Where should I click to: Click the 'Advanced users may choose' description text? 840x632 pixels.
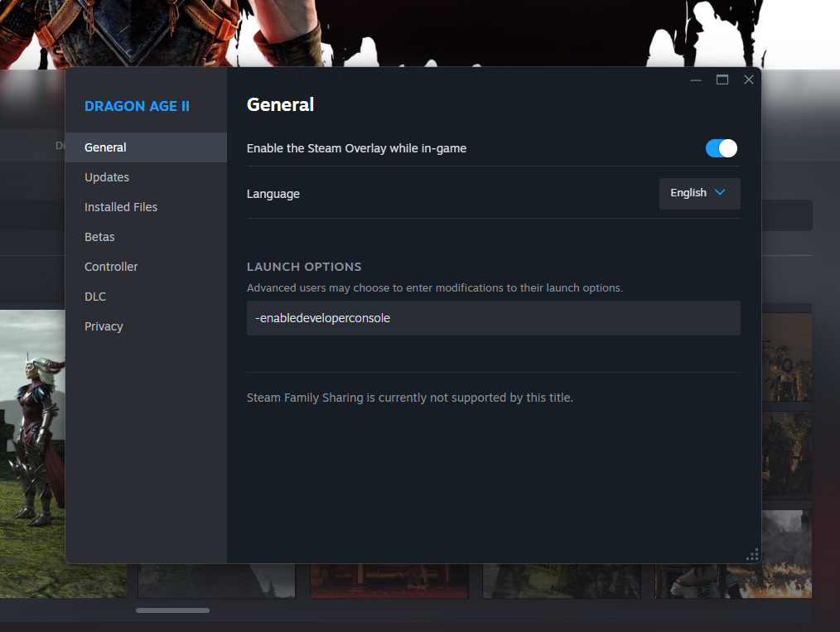click(x=434, y=288)
